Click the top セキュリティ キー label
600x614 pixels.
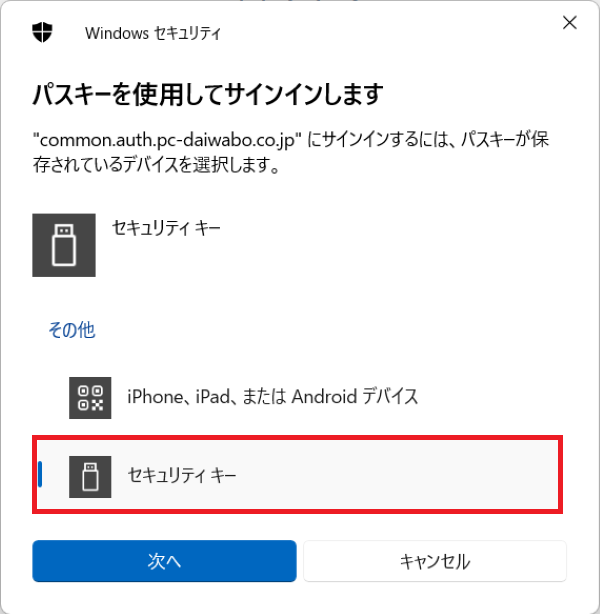tap(166, 228)
